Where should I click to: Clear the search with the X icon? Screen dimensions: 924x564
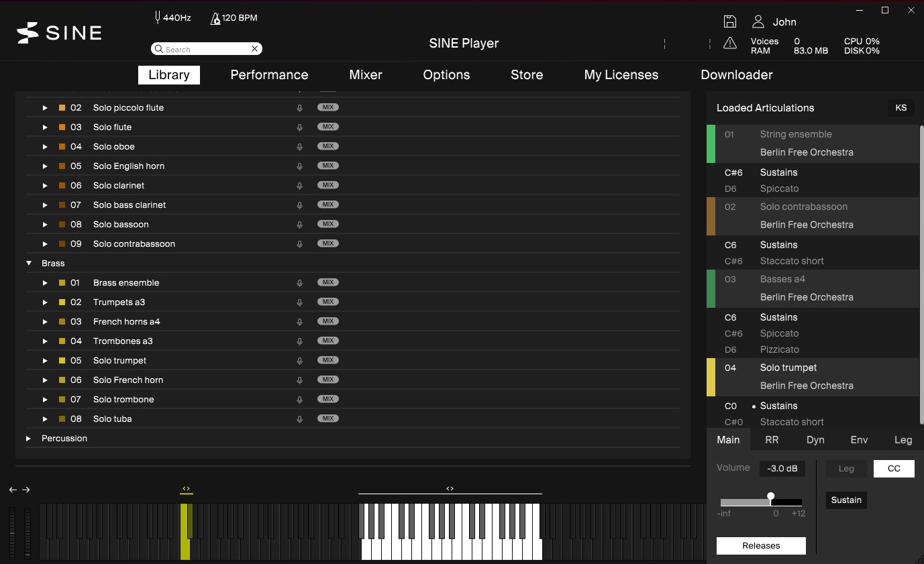point(255,49)
